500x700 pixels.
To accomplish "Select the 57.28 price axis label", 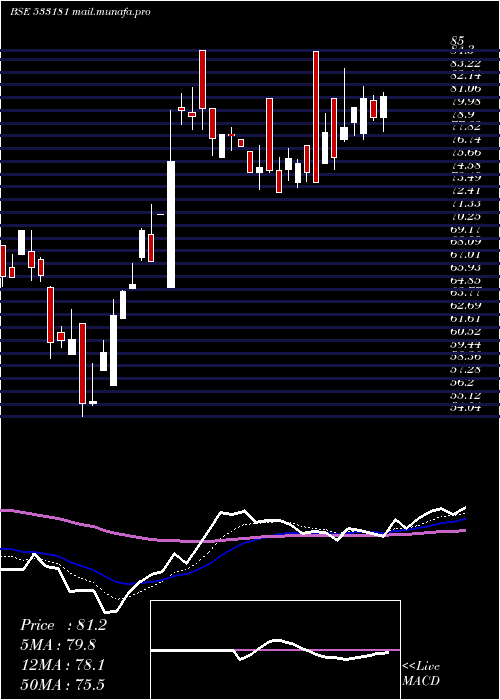I will pos(465,370).
